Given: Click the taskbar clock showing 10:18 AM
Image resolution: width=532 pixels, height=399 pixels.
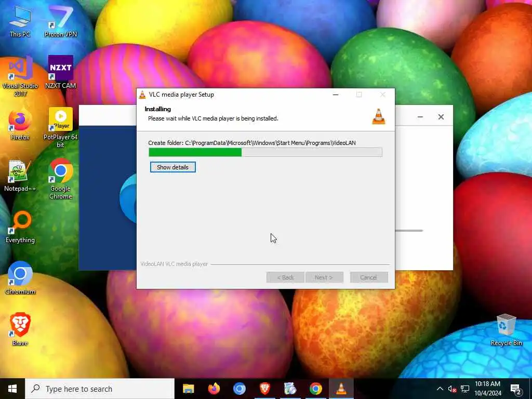Looking at the screenshot, I should [x=487, y=389].
